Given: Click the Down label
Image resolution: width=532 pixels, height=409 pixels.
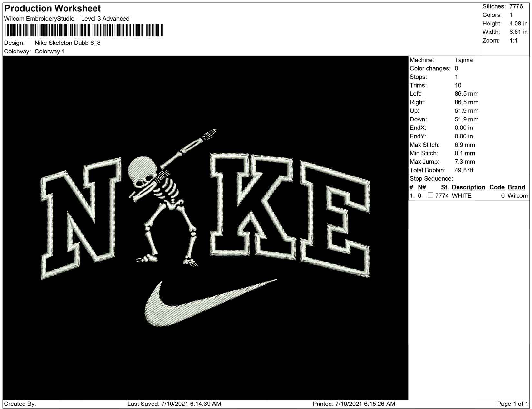Looking at the screenshot, I should (418, 119).
